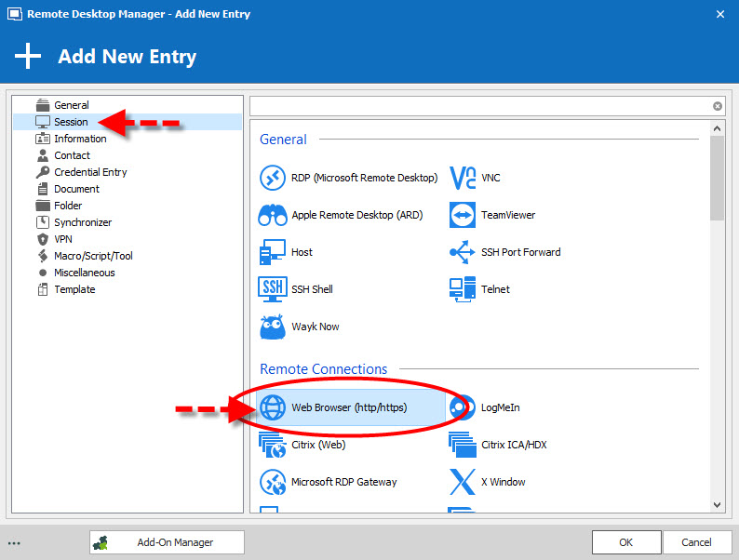Pick the SSH Port Forward icon
739x560 pixels.
pyautogui.click(x=463, y=252)
